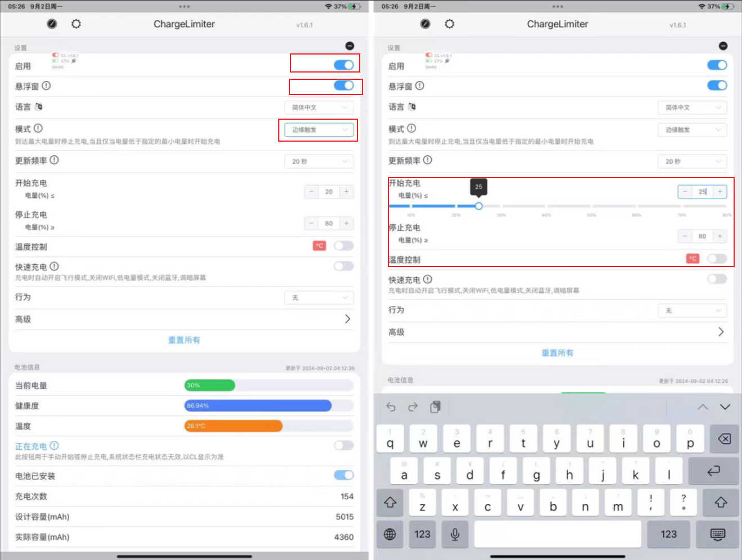Tap the 开始充电 slider handle at 25

478,206
